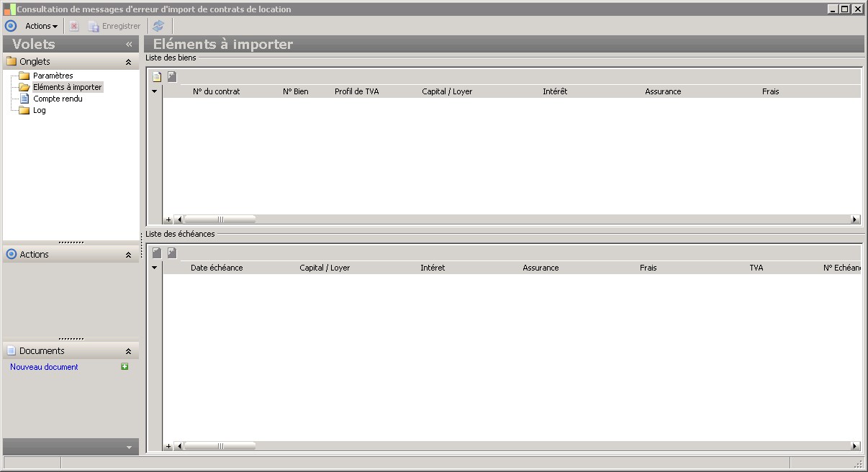Collapse the Documents panel section
Image resolution: width=868 pixels, height=472 pixels.
pos(128,351)
